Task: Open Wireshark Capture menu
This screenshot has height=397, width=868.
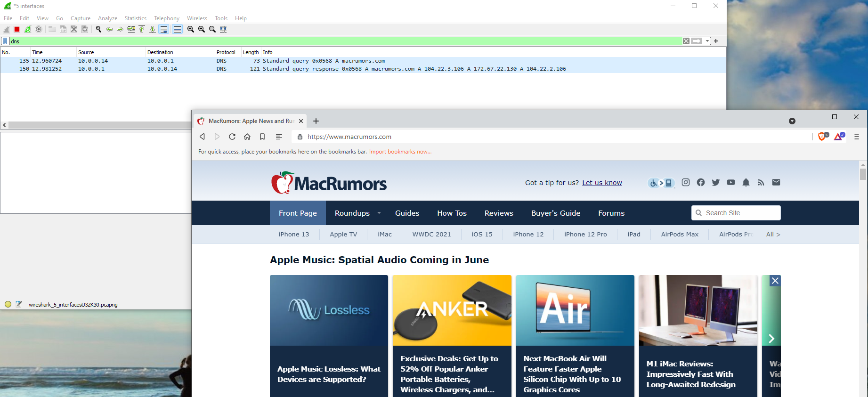Action: [81, 18]
